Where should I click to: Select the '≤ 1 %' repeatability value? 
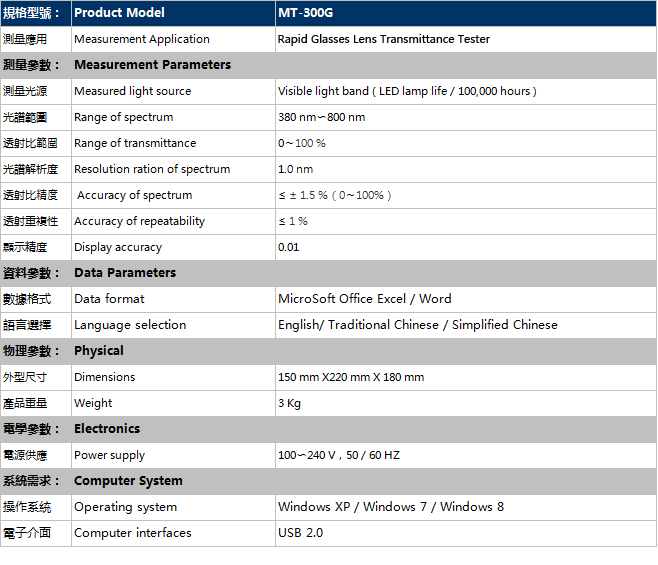pyautogui.click(x=293, y=221)
